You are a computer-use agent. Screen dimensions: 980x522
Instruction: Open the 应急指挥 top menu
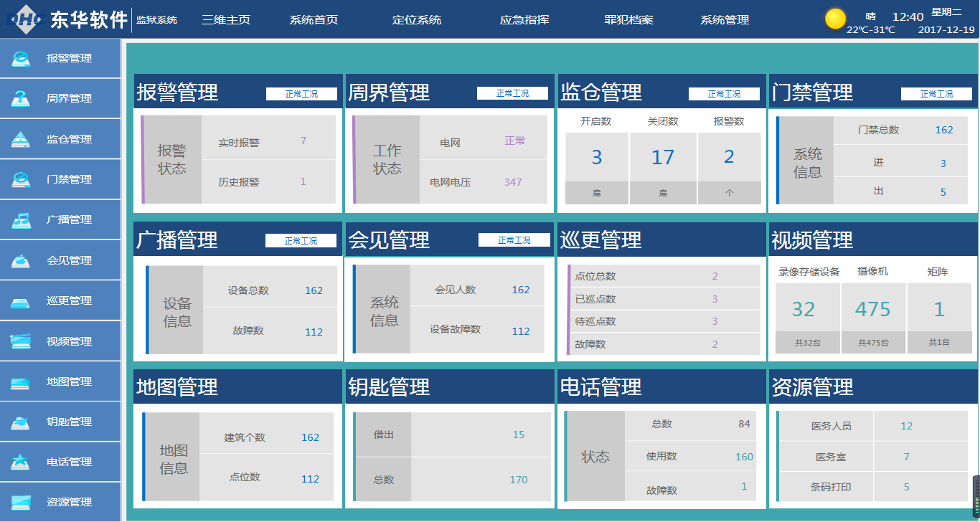(524, 20)
